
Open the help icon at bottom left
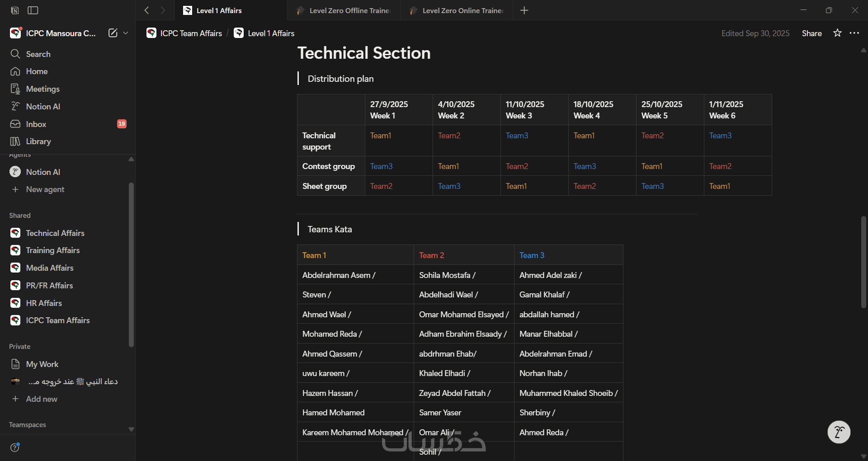[15, 447]
